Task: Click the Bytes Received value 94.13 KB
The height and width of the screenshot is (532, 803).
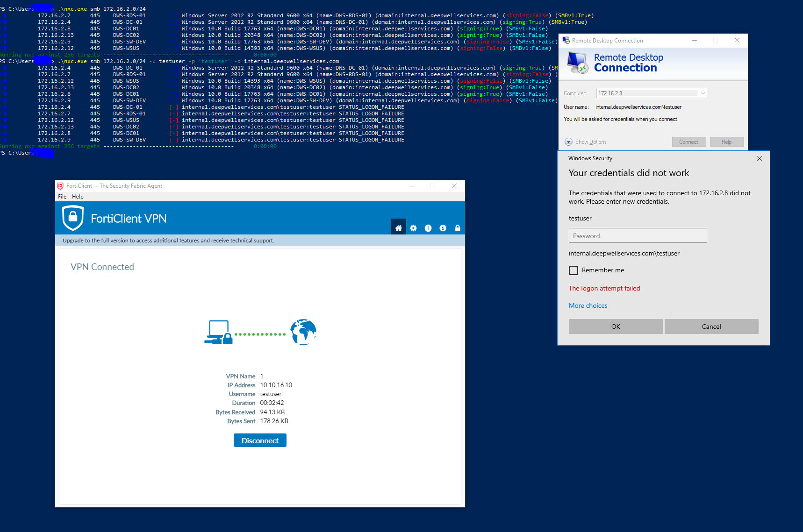Action: [272, 412]
